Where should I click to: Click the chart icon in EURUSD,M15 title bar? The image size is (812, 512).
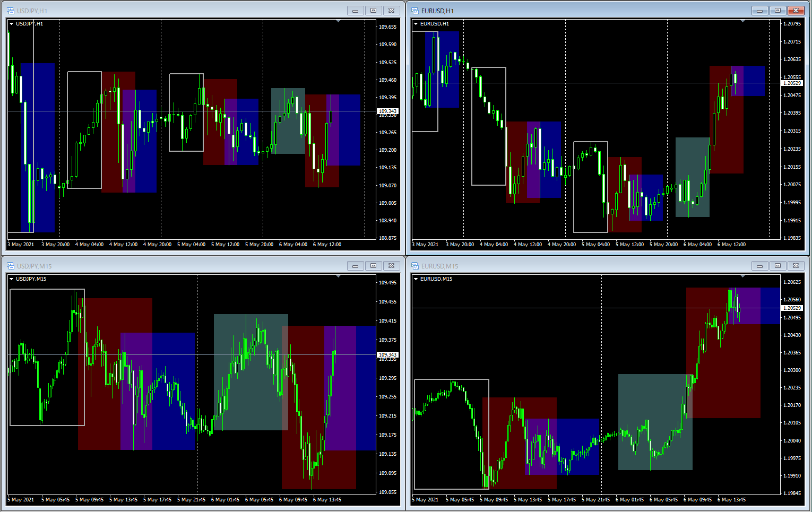(414, 266)
